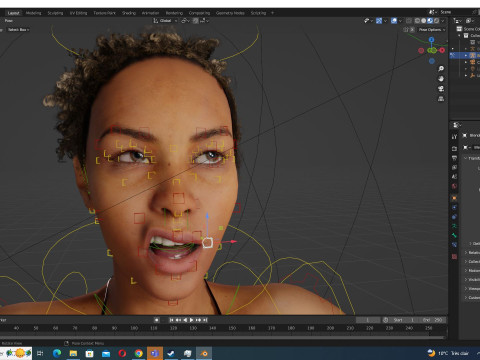480x360 pixels.
Task: Toggle auto keying record button
Action: [156, 320]
